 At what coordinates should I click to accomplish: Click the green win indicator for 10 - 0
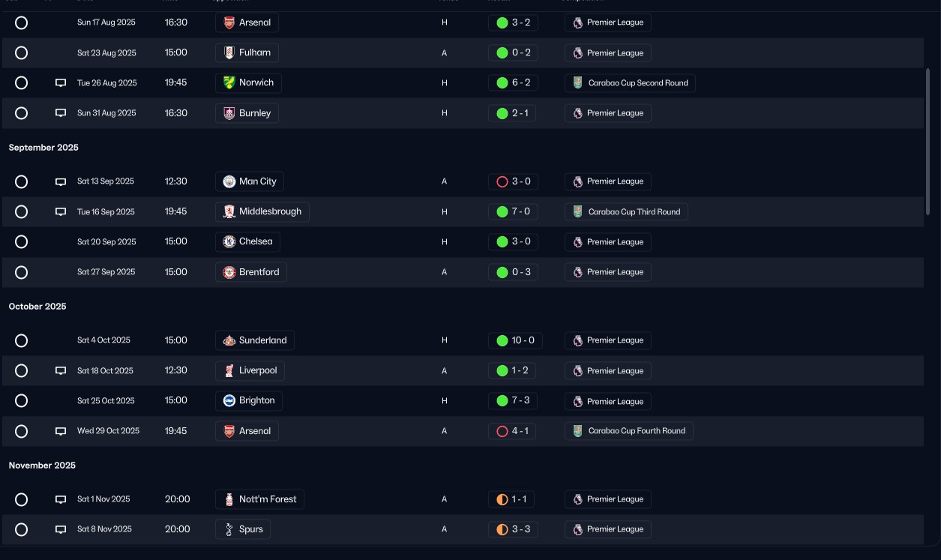tap(502, 340)
